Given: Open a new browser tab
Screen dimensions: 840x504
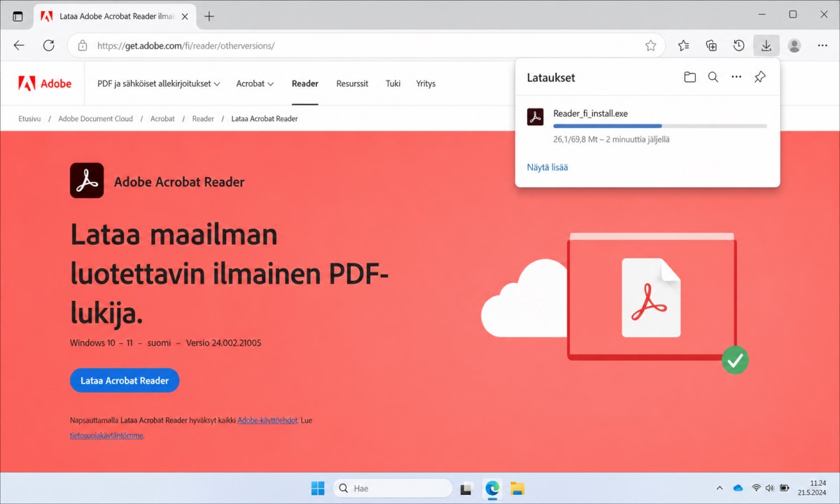Looking at the screenshot, I should pyautogui.click(x=209, y=16).
